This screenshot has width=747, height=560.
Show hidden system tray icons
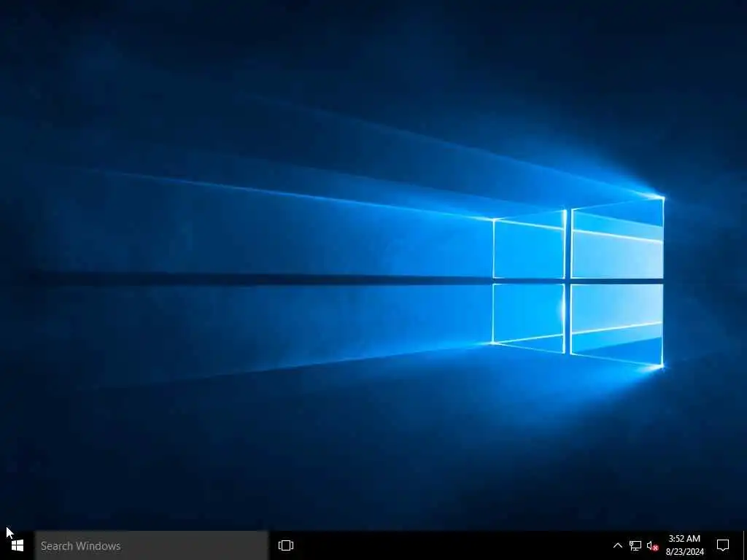[617, 545]
